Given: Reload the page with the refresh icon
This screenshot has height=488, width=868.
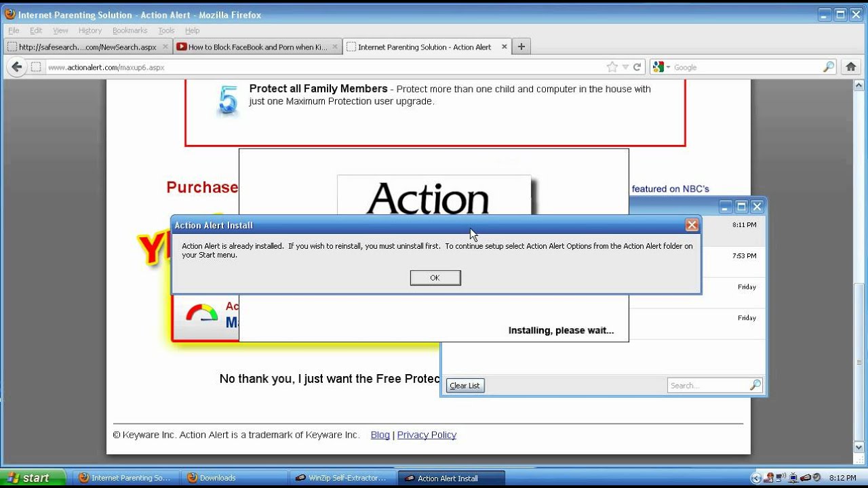Looking at the screenshot, I should pos(637,67).
